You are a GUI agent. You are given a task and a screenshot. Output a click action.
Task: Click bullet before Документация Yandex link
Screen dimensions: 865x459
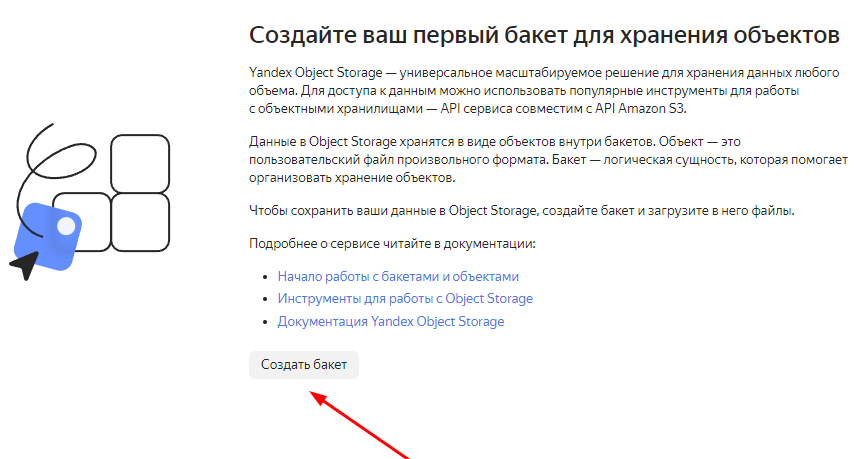tap(265, 323)
